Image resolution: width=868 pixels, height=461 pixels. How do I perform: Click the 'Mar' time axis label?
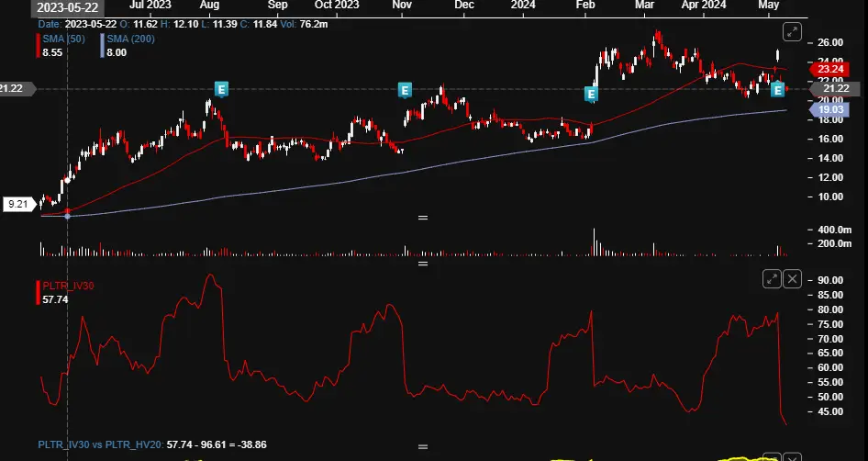(x=644, y=5)
